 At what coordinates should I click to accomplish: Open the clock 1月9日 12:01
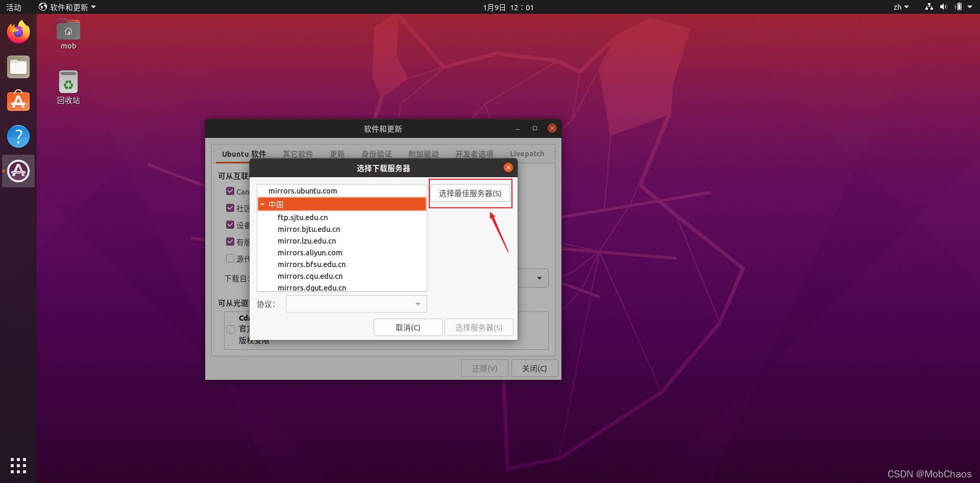508,7
